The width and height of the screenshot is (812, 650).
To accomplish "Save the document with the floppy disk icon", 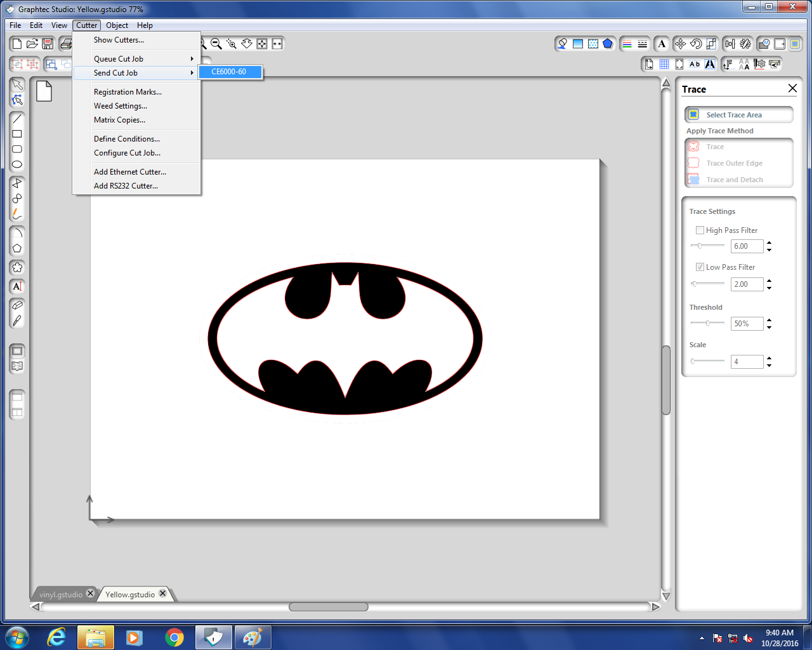I will [48, 44].
